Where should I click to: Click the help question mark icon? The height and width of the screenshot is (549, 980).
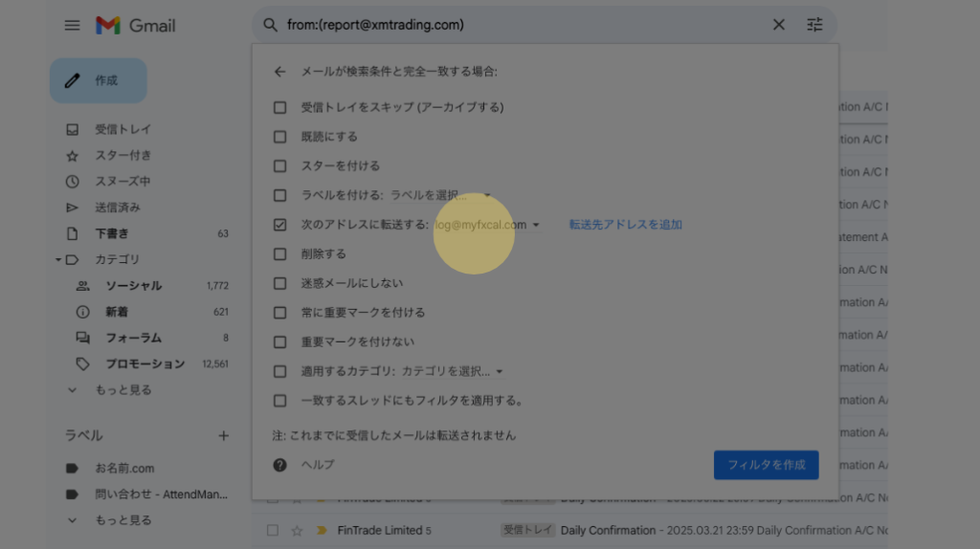[279, 465]
